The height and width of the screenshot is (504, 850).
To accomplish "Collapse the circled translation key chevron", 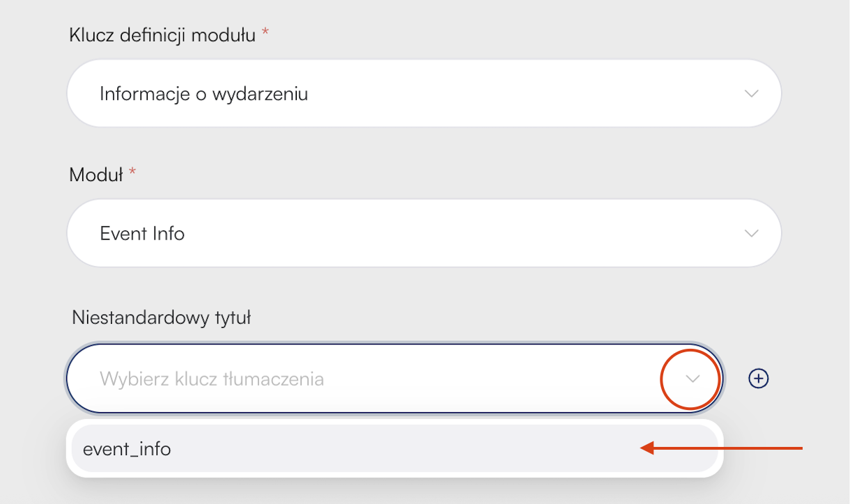I will pyautogui.click(x=692, y=379).
